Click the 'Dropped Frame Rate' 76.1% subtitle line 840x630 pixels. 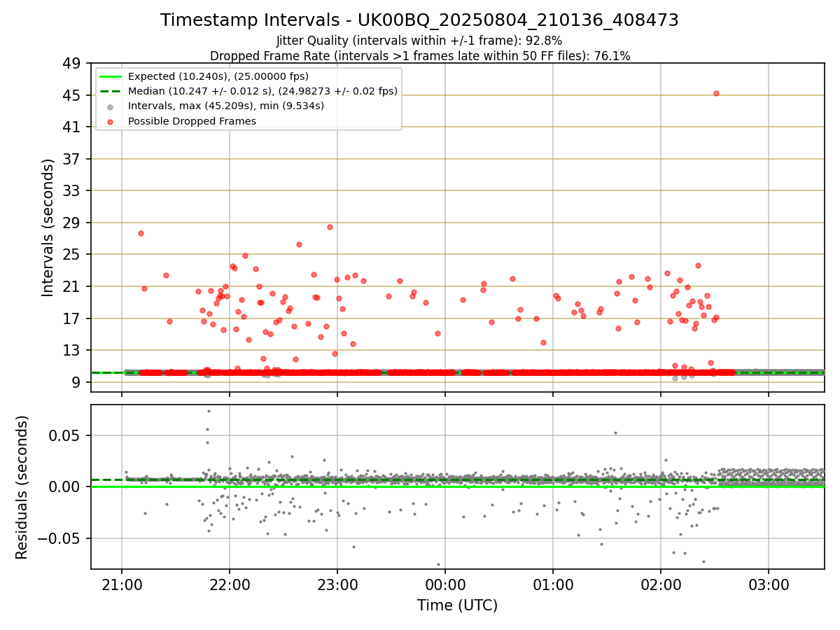(x=420, y=56)
